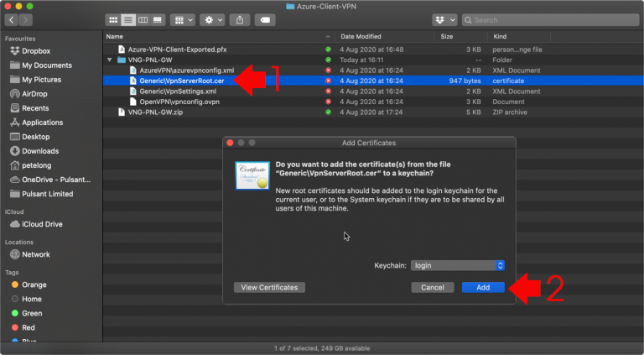Open Dropbox in the sidebar
Screen dimensions: 644x355
pos(30,51)
